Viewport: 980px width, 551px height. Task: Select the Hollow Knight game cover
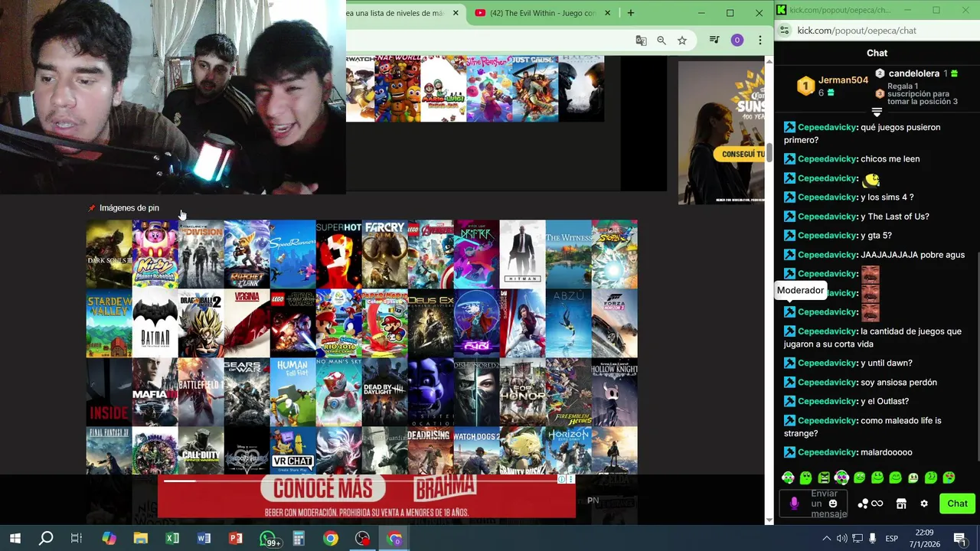coord(614,393)
